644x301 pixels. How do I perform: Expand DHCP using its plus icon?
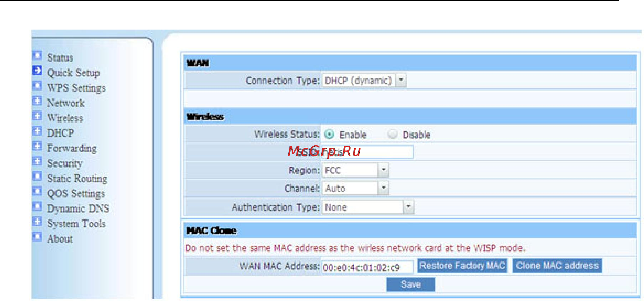(x=37, y=131)
